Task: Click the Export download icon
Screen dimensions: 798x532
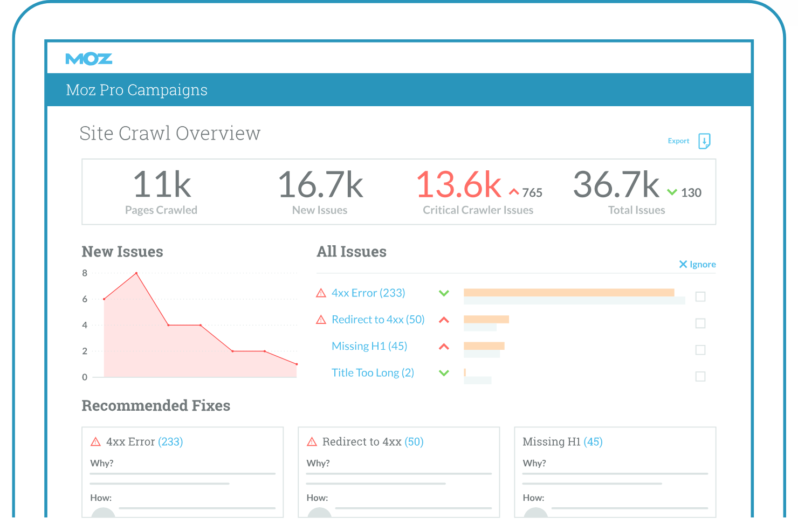Action: click(705, 141)
